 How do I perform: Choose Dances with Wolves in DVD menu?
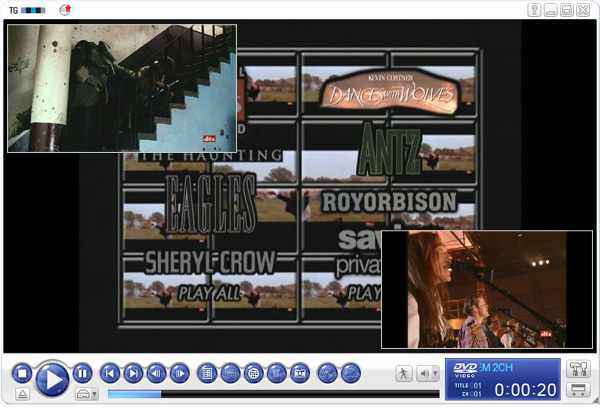click(389, 92)
